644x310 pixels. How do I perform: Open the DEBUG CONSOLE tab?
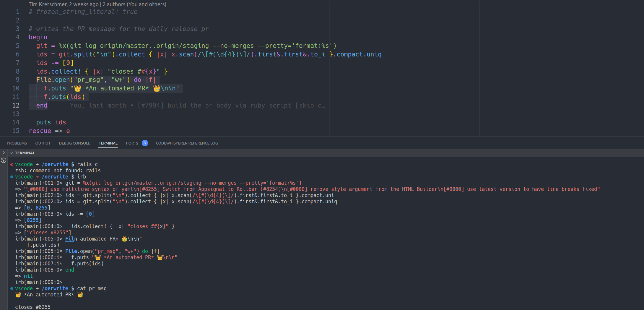(74, 143)
